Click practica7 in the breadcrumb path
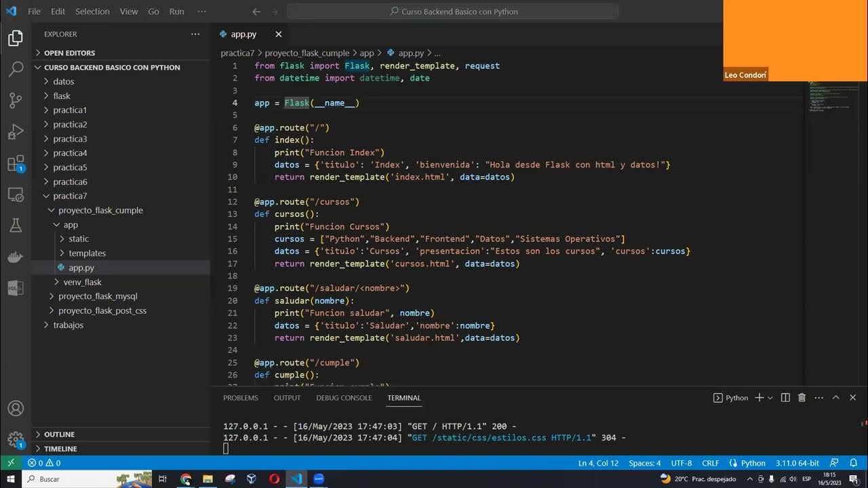Screen dimensions: 868x488 tap(237, 53)
